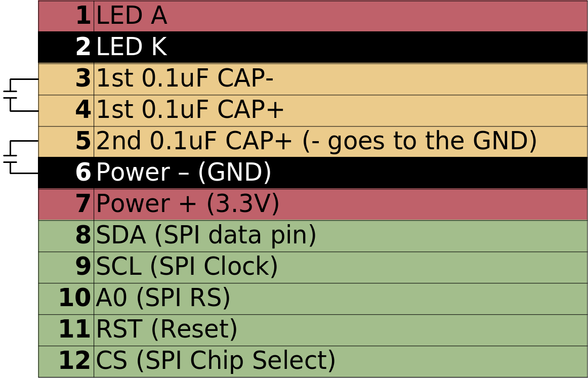This screenshot has width=588, height=378.
Task: Select the RST (Reset) row
Action: tap(166, 330)
